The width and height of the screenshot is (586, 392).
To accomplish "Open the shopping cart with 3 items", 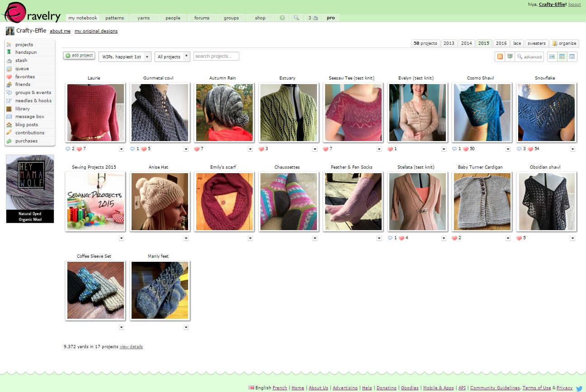I will coord(313,18).
